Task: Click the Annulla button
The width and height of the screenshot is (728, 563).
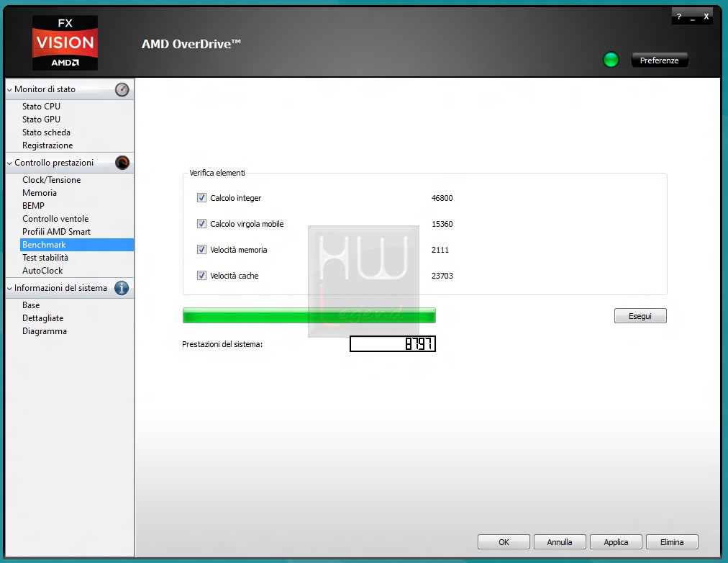Action: click(560, 542)
